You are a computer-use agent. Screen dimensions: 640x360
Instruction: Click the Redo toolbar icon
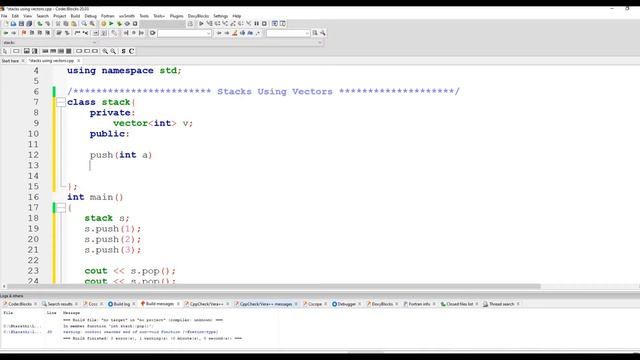[48, 24]
